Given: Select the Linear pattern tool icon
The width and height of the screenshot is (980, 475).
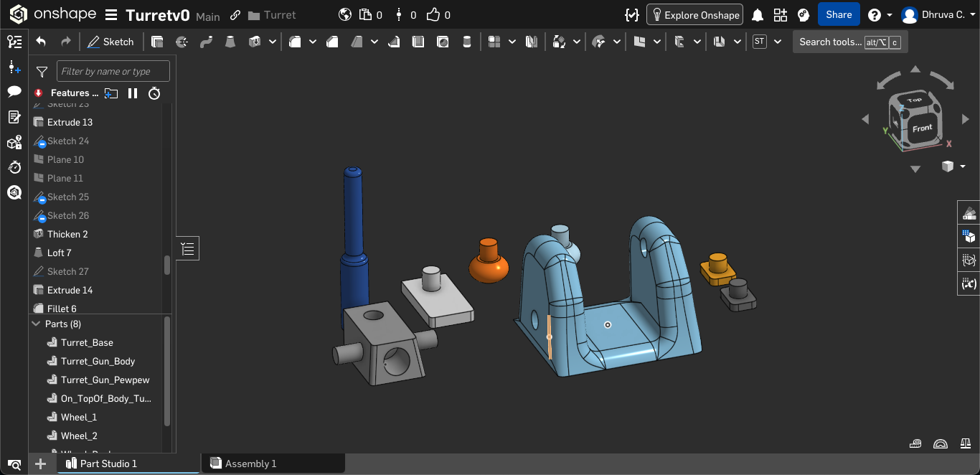Looking at the screenshot, I should 494,42.
